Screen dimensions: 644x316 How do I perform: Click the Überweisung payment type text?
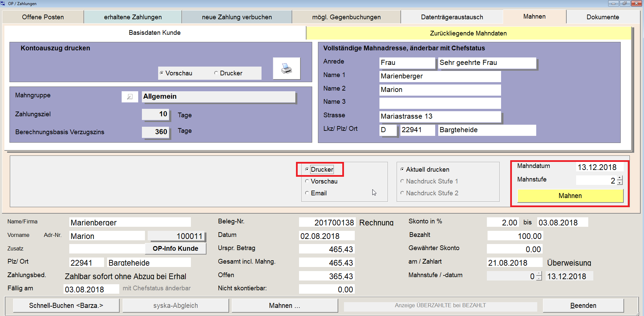click(569, 263)
